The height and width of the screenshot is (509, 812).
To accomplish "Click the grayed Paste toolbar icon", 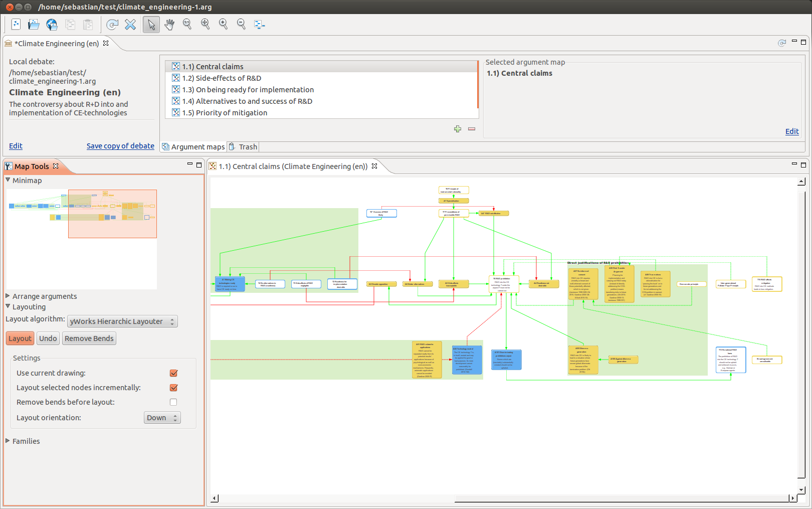I will coord(88,24).
